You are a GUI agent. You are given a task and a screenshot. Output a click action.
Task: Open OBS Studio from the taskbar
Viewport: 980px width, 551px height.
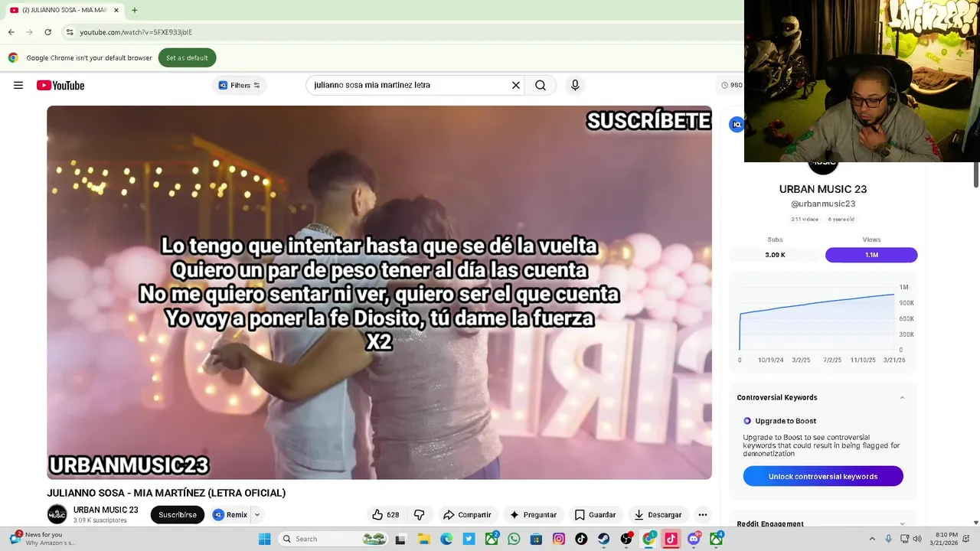626,539
